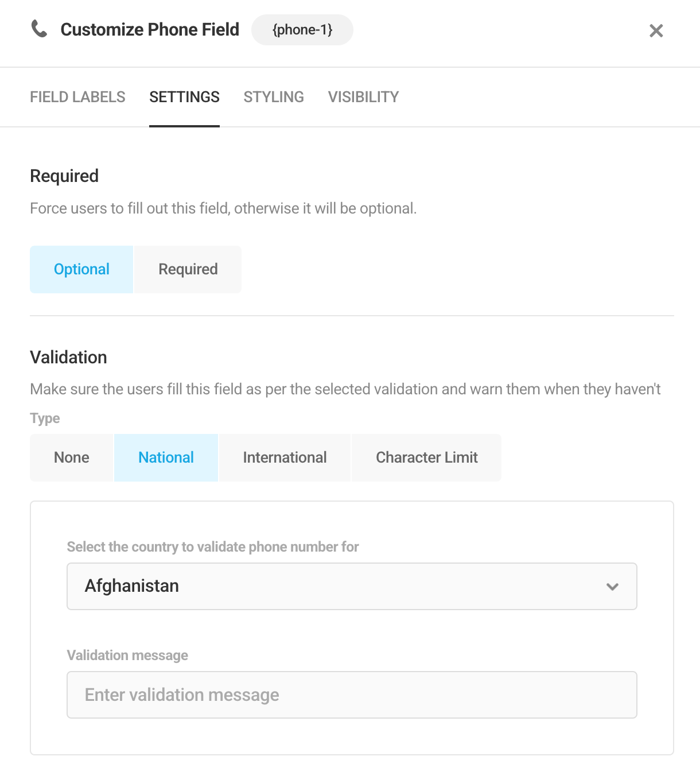Screen dimensions: 700x768
Task: Open the Afghanistan country dropdown
Action: [352, 586]
